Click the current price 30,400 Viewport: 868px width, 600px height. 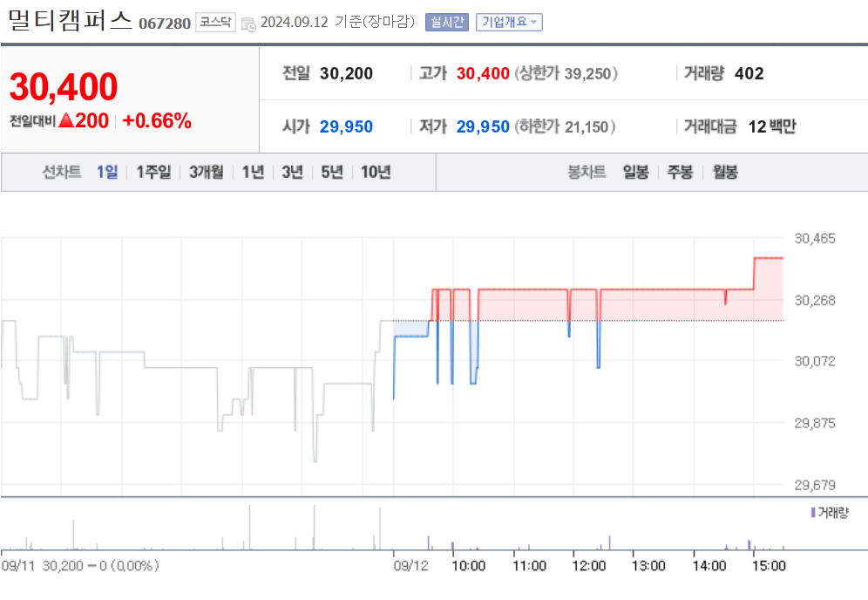pyautogui.click(x=64, y=87)
